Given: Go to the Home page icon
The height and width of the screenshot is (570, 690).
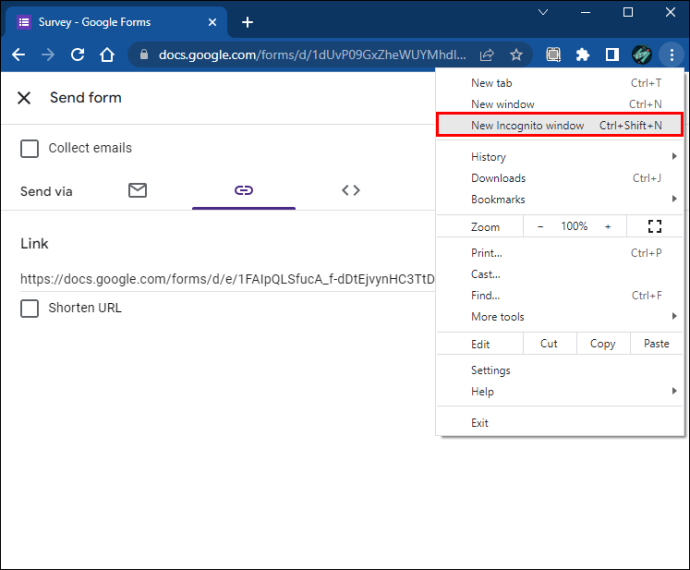Looking at the screenshot, I should point(107,55).
